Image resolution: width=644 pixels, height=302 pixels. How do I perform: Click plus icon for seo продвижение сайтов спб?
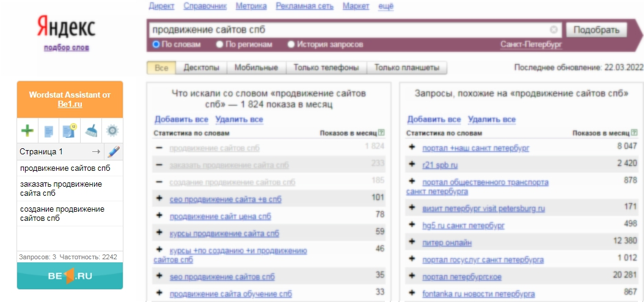159,276
